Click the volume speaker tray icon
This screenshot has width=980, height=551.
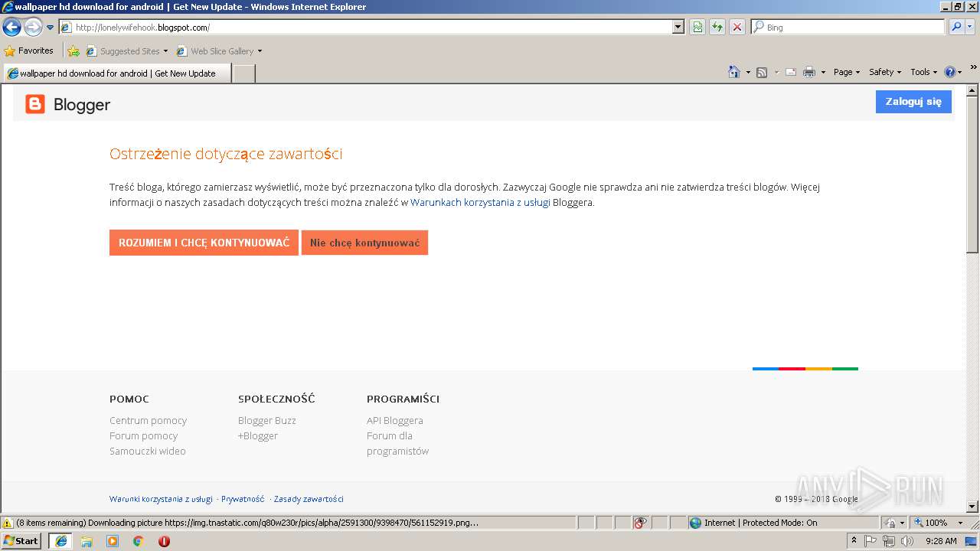tap(907, 541)
